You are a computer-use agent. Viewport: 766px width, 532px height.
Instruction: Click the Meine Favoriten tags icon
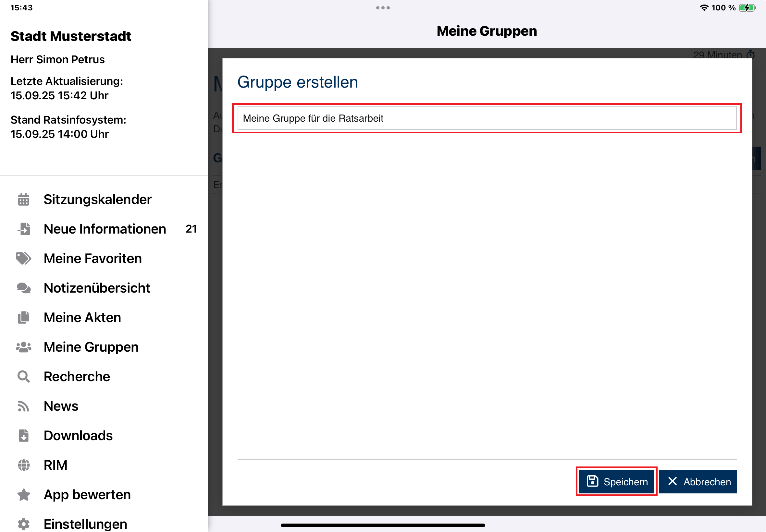(x=23, y=258)
